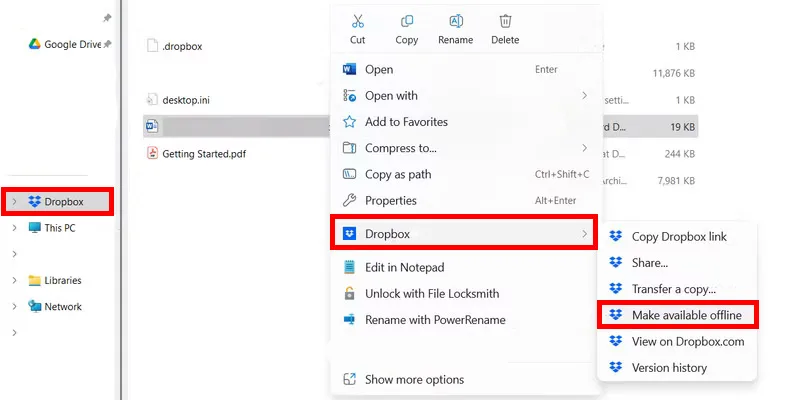Click the Word icon beside Open
The width and height of the screenshot is (800, 400).
(x=349, y=69)
